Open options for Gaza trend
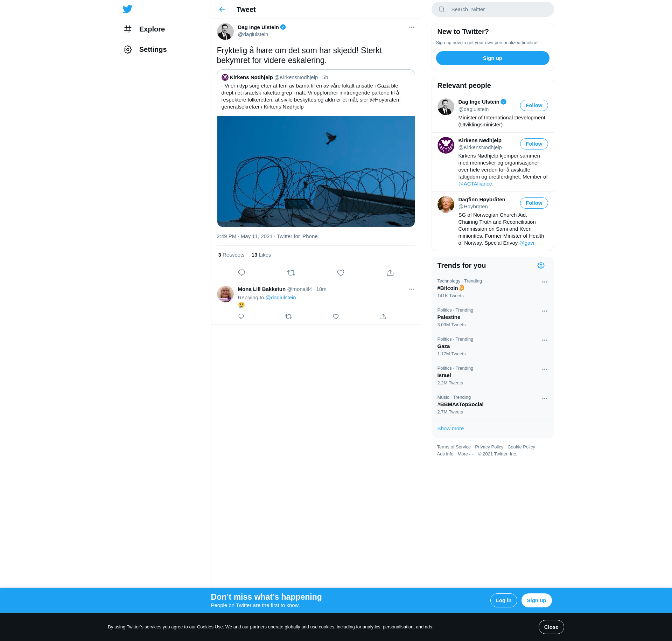 (x=545, y=340)
